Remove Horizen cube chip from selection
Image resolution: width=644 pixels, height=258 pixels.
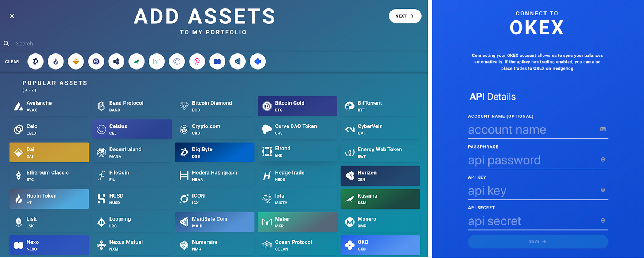pyautogui.click(x=116, y=61)
